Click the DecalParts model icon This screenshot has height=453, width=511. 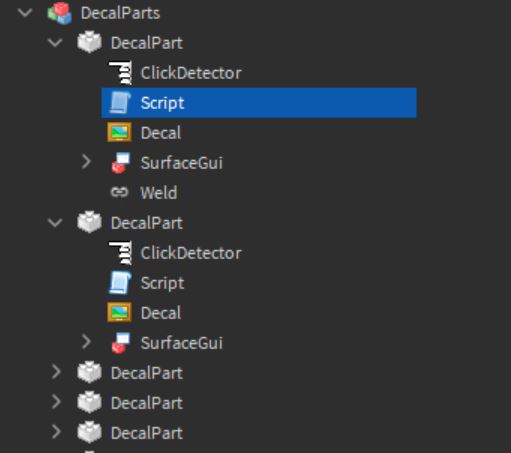pyautogui.click(x=60, y=13)
